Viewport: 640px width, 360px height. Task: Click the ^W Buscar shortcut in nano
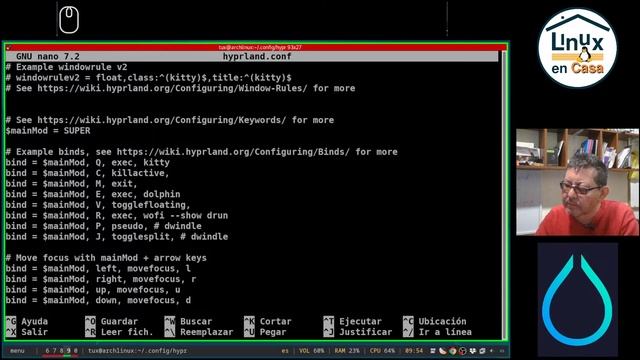point(188,321)
